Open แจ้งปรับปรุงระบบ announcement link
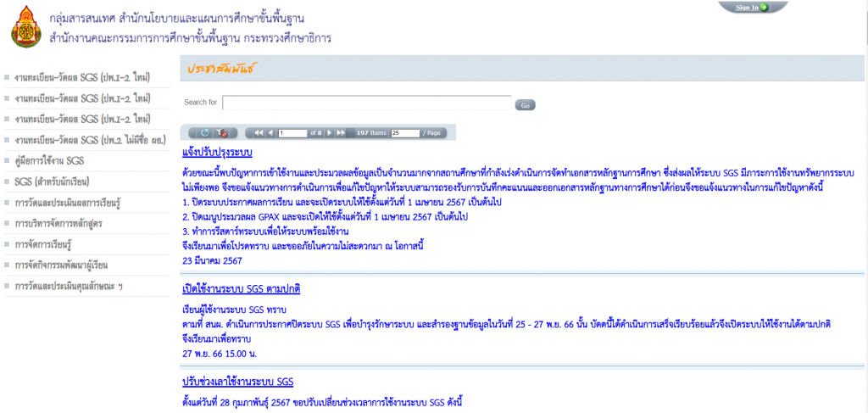 coord(218,153)
